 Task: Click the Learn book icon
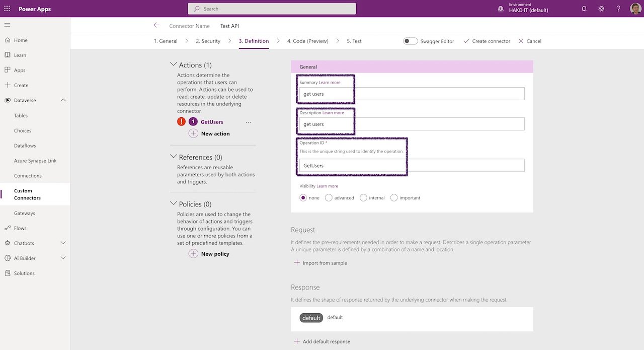7,55
